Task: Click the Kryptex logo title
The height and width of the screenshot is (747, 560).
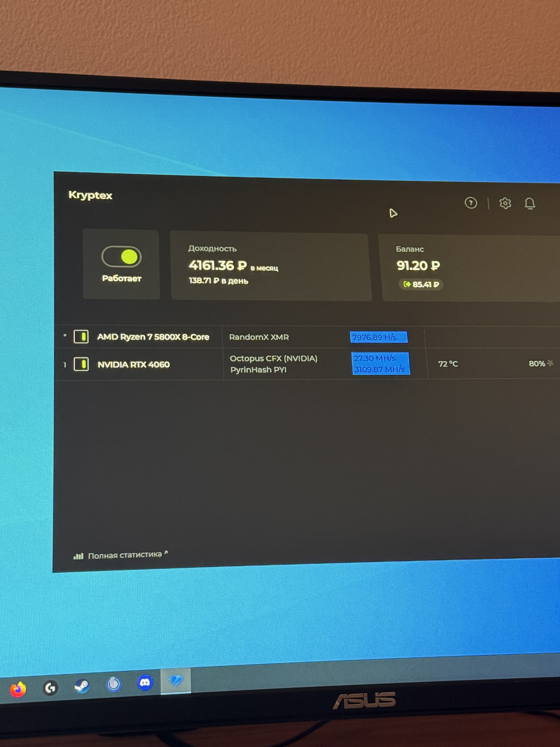Action: coord(90,195)
